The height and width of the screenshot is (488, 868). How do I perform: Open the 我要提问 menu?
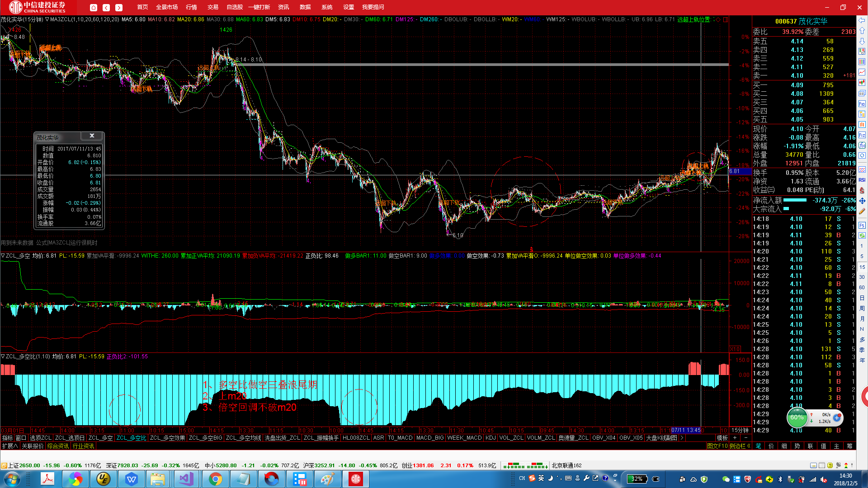point(373,7)
